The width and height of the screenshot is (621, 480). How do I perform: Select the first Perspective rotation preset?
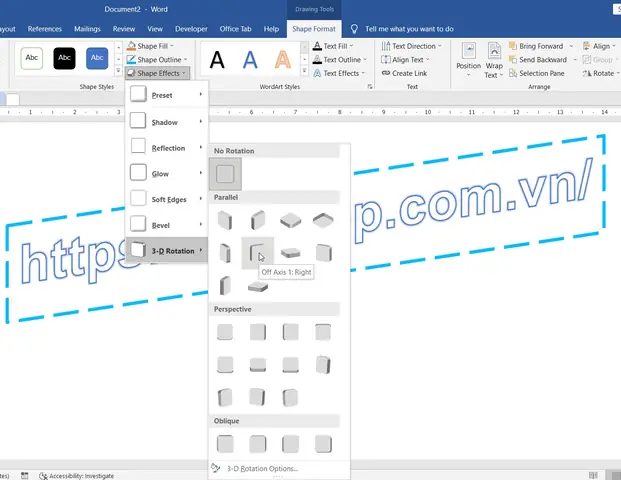coord(225,331)
